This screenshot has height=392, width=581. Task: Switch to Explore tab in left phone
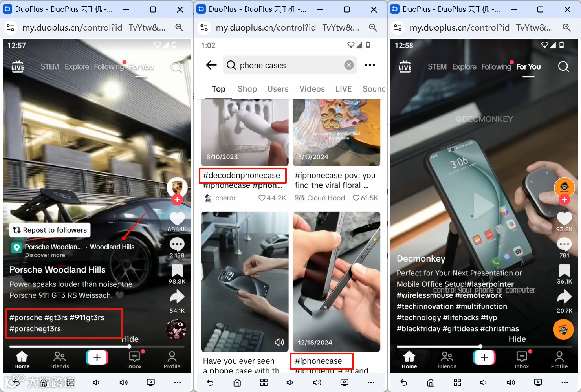77,67
